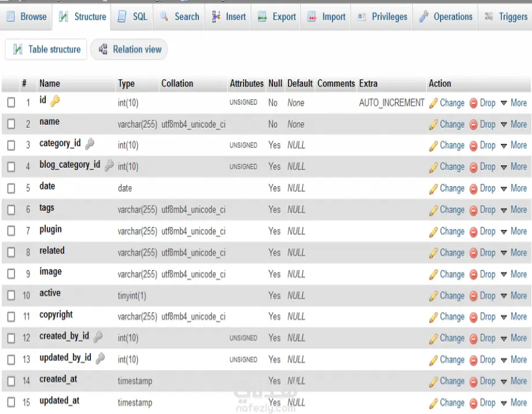Click the tinyint(1) type of active column
The image size is (532, 414).
(x=132, y=296)
